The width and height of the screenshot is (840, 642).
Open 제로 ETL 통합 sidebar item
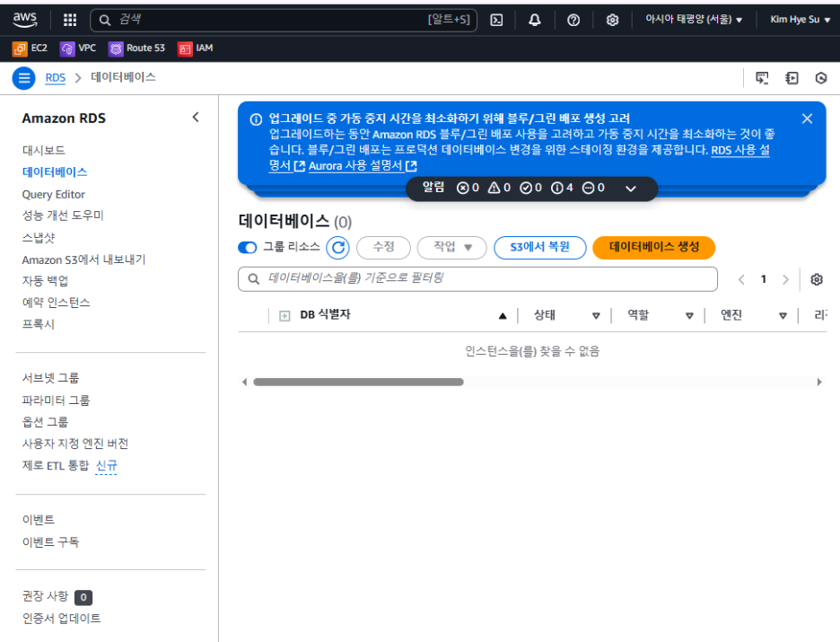pos(55,465)
